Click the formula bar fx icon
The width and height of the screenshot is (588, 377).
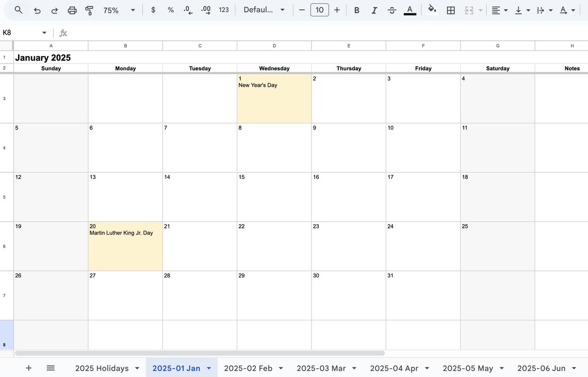63,33
